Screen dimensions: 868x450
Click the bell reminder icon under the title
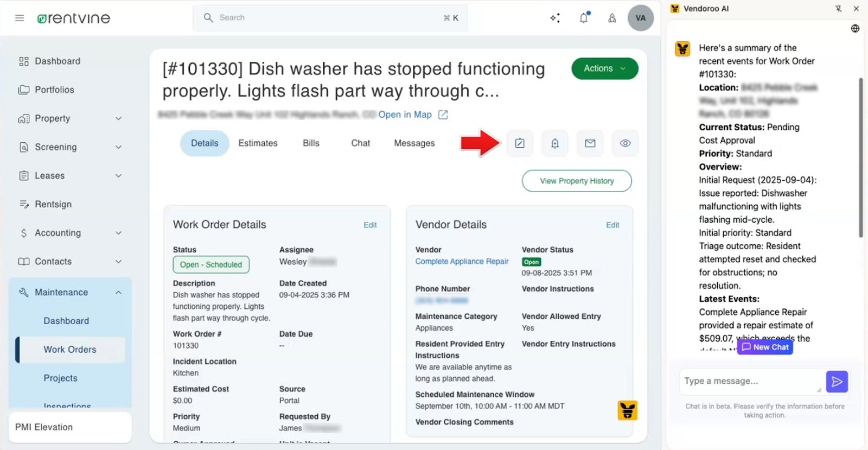point(555,143)
